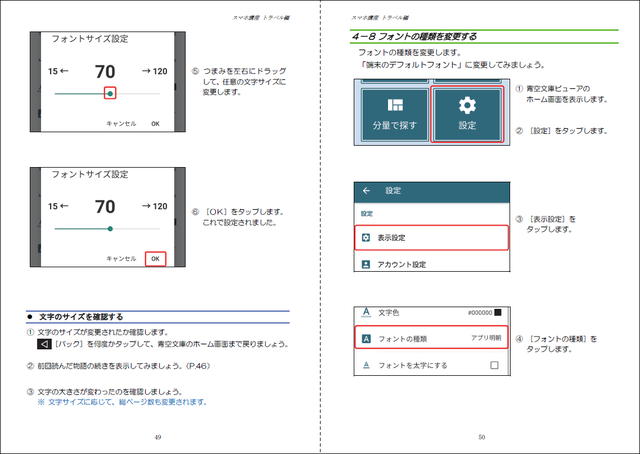Open the アカウント設定 row
Image resolution: width=640 pixels, height=454 pixels.
pos(432,263)
